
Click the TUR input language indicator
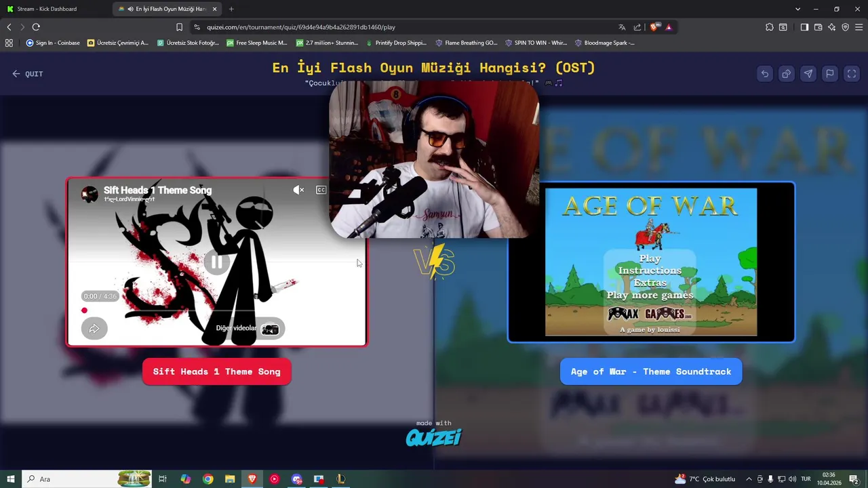pyautogui.click(x=806, y=479)
